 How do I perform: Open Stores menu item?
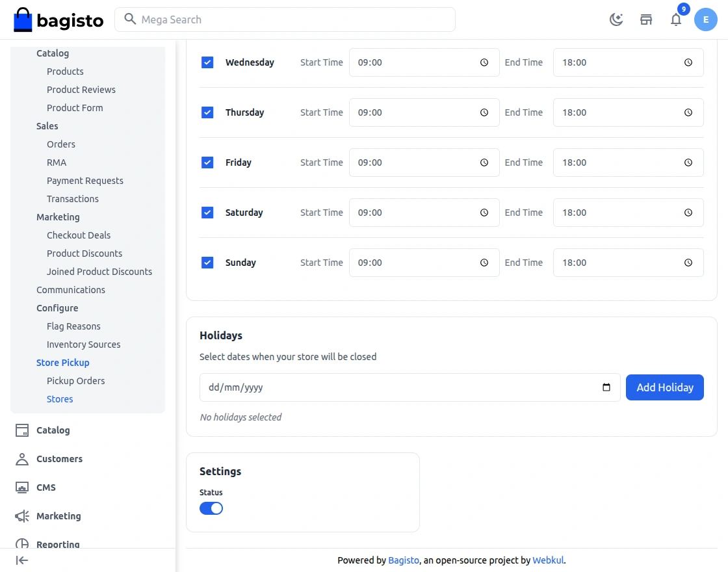(x=60, y=399)
